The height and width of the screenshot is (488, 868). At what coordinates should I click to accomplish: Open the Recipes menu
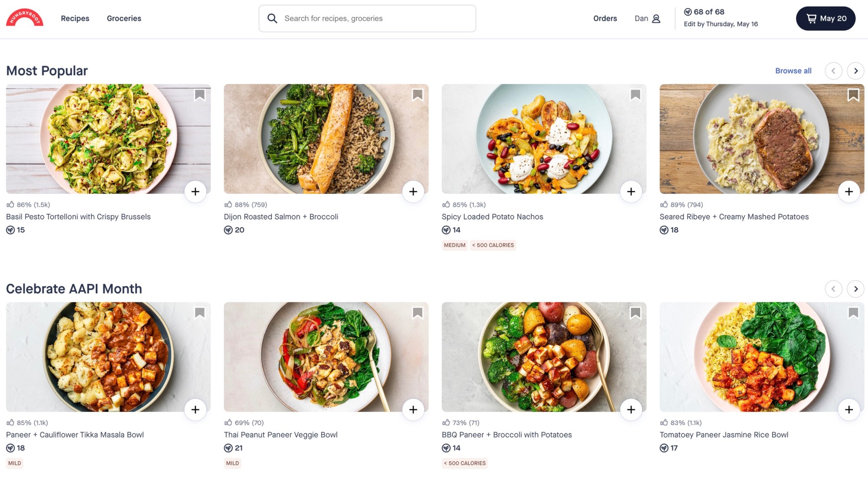coord(75,18)
